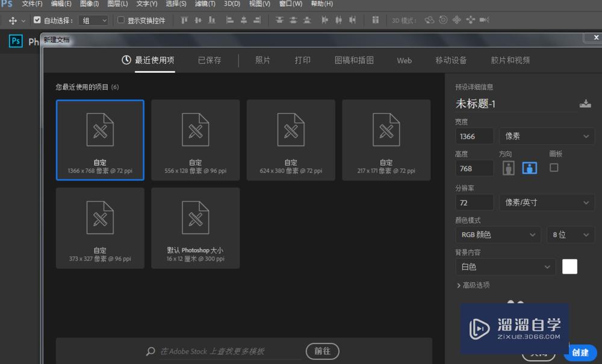Click the white background color swatch
Viewport: 602px width, 364px height.
(x=569, y=267)
